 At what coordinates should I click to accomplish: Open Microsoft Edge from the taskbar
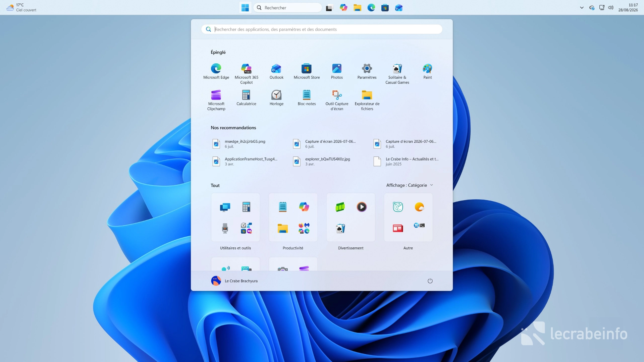(371, 8)
